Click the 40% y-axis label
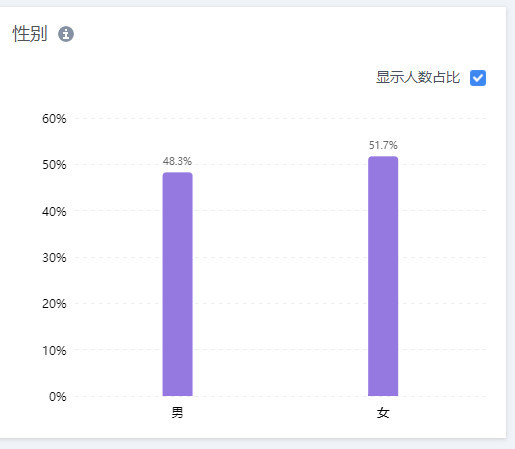Viewport: 515px width, 449px height. point(54,212)
